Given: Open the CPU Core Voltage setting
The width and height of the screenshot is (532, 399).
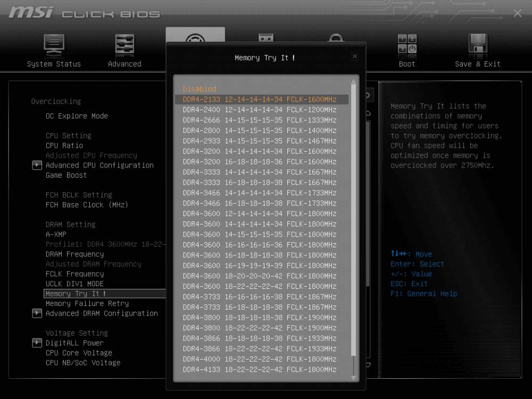Looking at the screenshot, I should pyautogui.click(x=79, y=353).
